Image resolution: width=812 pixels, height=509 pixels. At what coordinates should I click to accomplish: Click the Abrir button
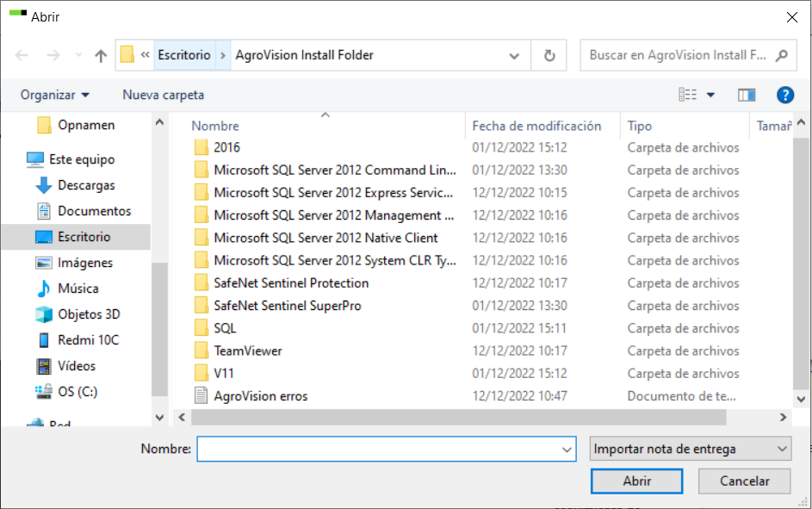(x=636, y=481)
